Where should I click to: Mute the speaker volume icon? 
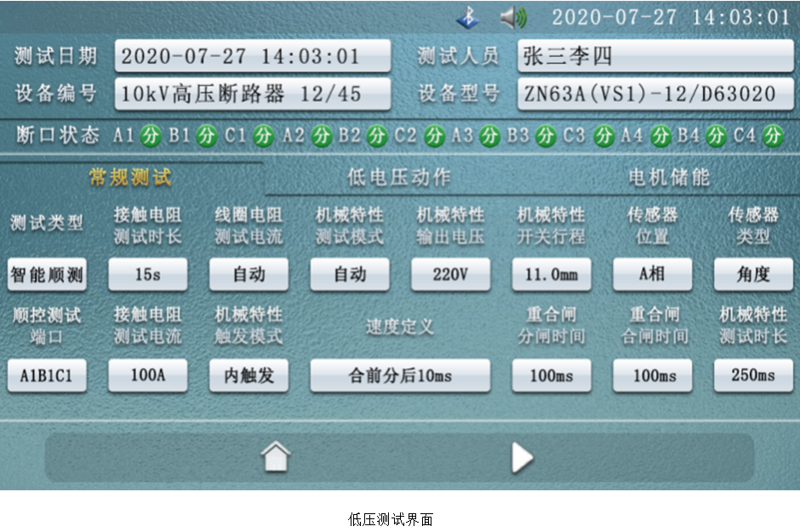coord(513,16)
